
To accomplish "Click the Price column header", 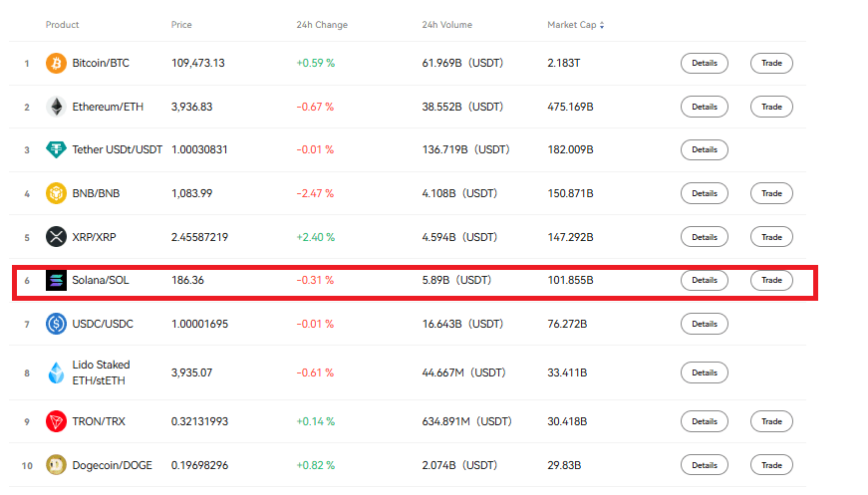I will point(181,25).
